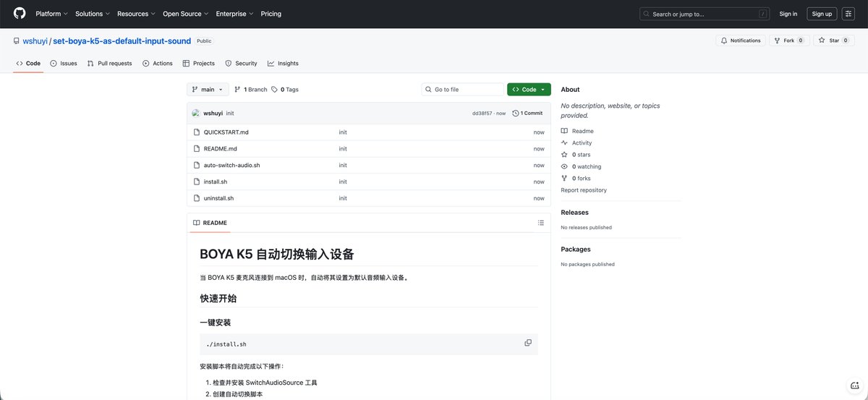
Task: Switch to the Issues tab
Action: [64, 63]
